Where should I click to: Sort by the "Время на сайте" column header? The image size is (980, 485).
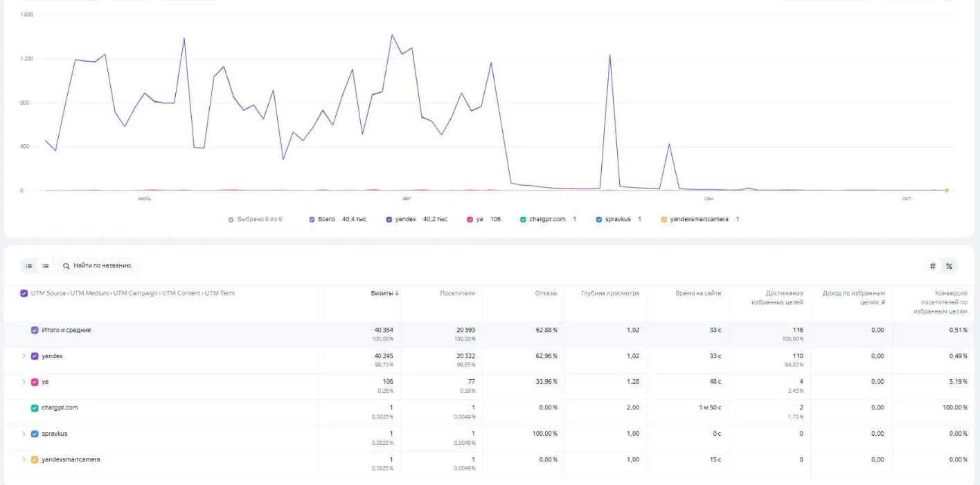tap(698, 293)
